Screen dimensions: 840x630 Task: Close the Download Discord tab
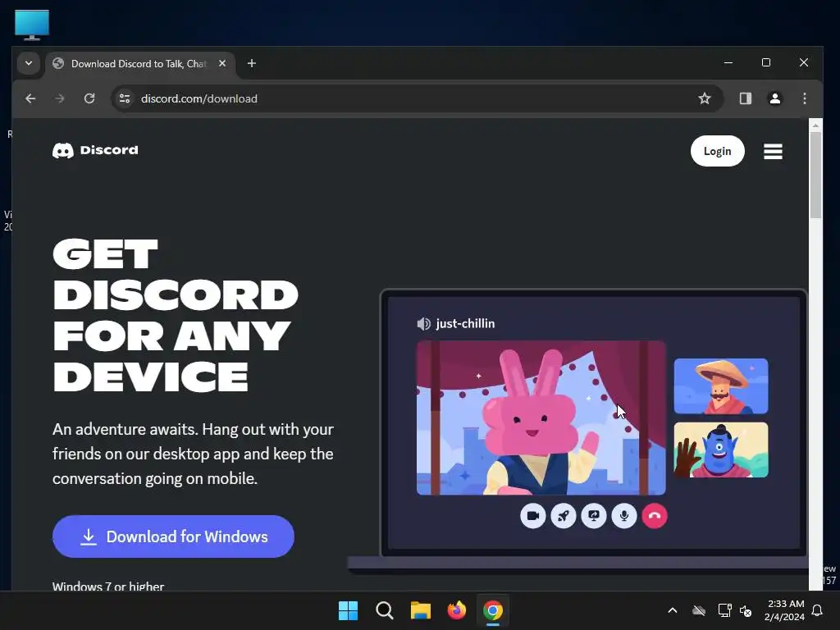pyautogui.click(x=221, y=63)
